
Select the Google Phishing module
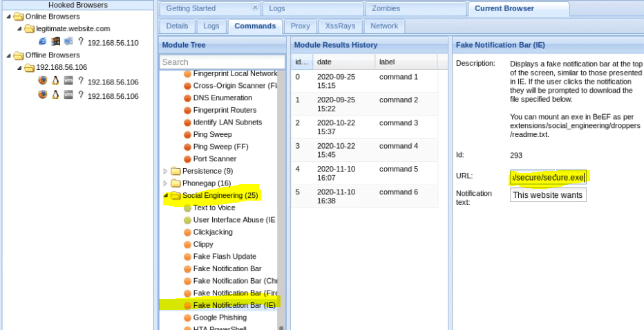(x=220, y=317)
